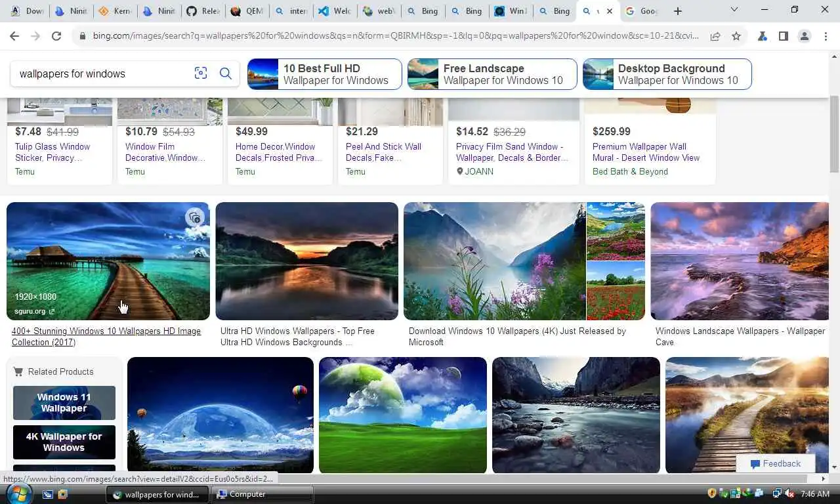Switch to the GitHub Releases tab
Image resolution: width=840 pixels, height=504 pixels.
203,11
